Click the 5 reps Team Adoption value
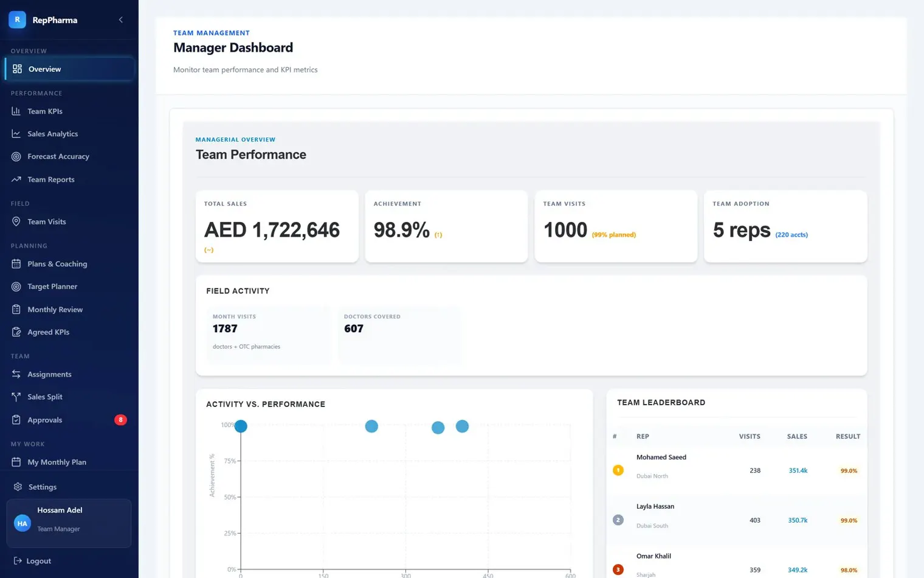 pos(742,230)
